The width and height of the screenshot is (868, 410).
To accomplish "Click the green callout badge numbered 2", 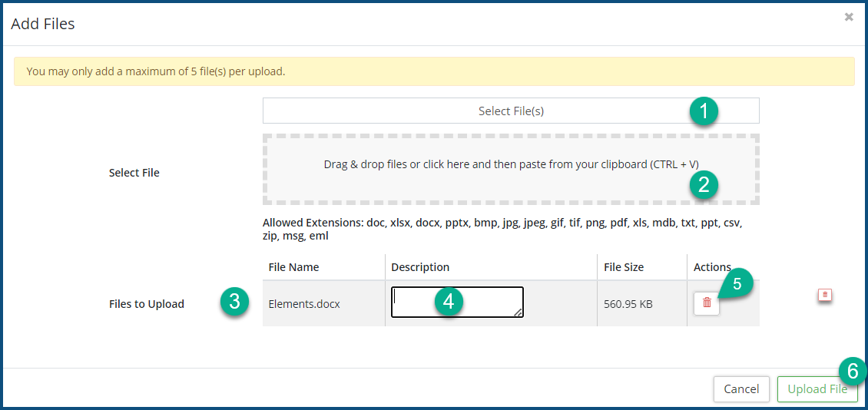I will pos(704,185).
